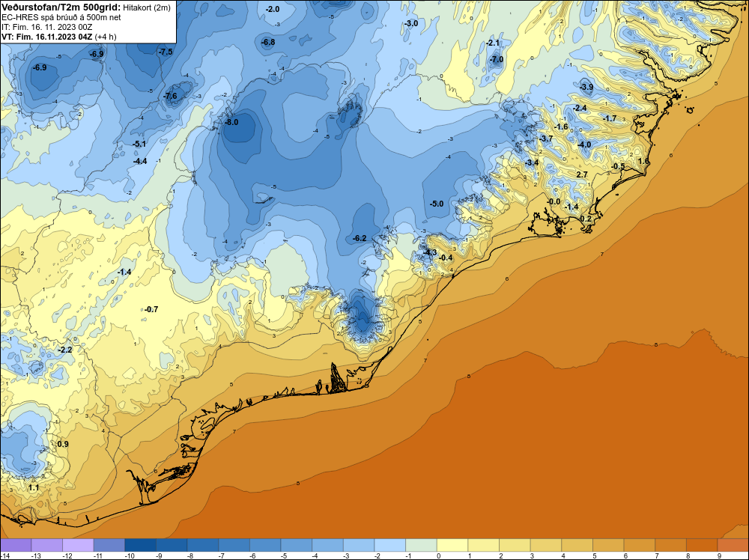
Task: Click the -4.4 temperature value
Action: [140, 162]
